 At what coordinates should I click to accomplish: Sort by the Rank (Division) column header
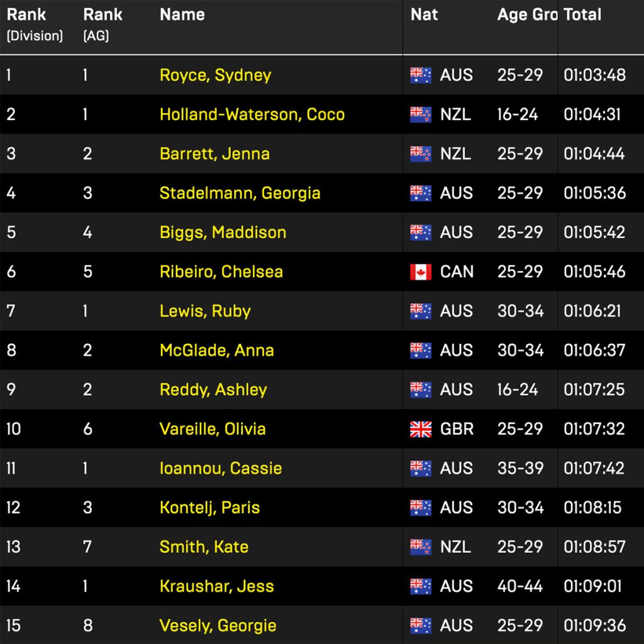point(35,24)
